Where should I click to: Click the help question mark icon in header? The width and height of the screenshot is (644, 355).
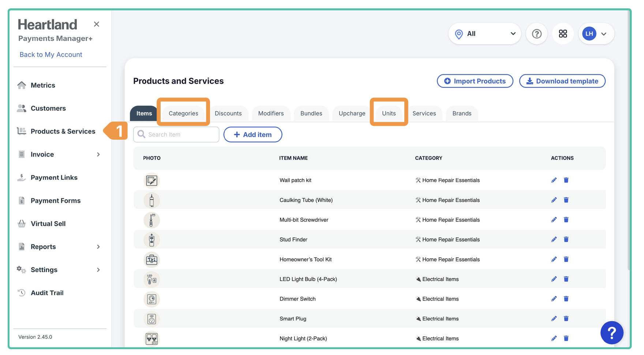point(536,34)
